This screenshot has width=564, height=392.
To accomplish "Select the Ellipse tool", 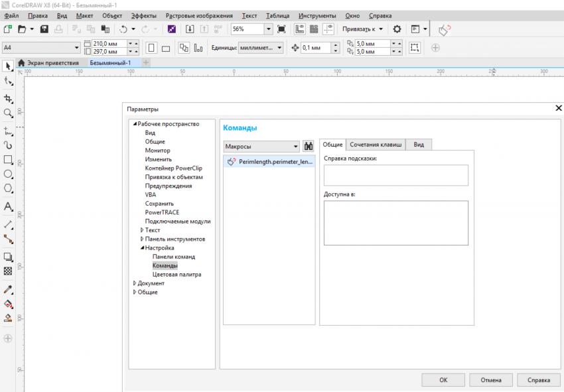I will click(8, 174).
